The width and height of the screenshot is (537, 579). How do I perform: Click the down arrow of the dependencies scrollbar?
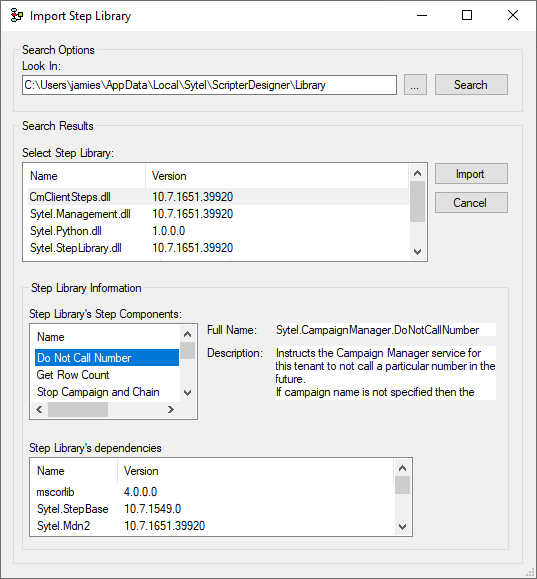click(x=403, y=527)
